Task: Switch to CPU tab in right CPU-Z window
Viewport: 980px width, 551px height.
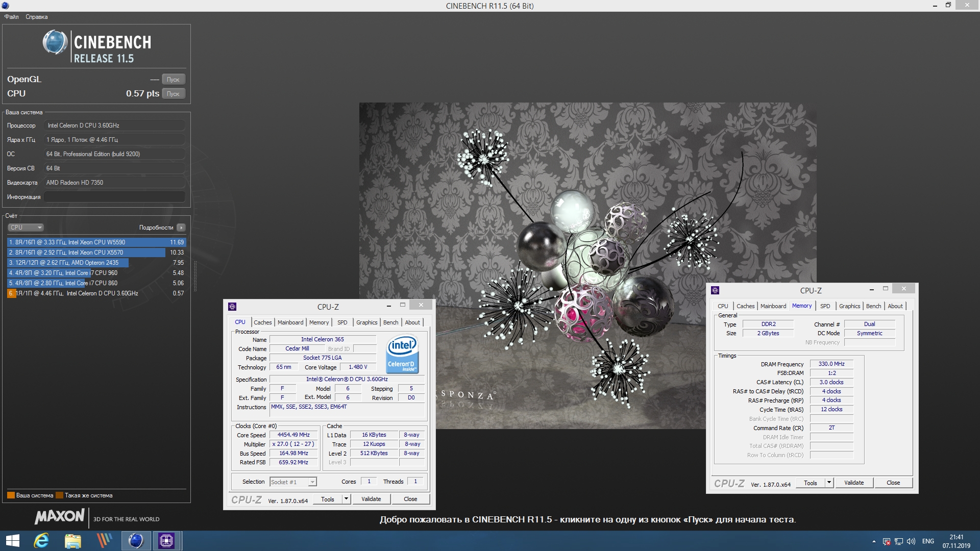Action: click(723, 306)
